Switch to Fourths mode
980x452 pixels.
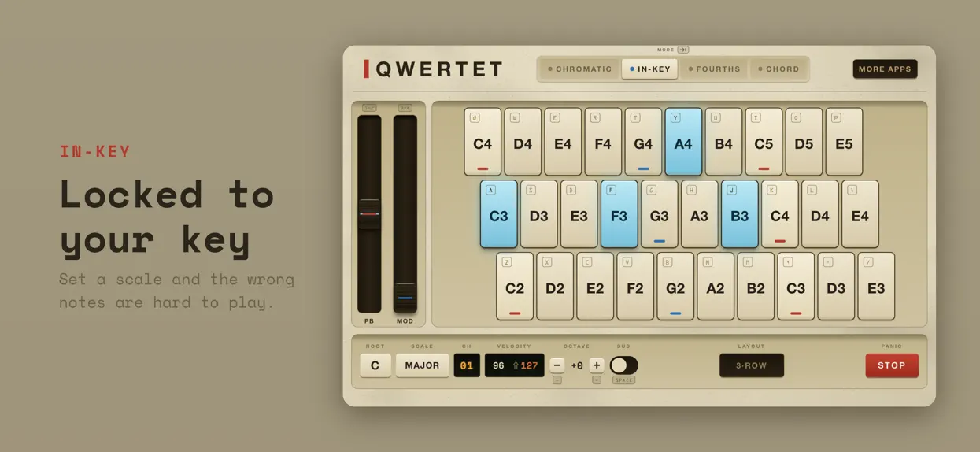[714, 69]
